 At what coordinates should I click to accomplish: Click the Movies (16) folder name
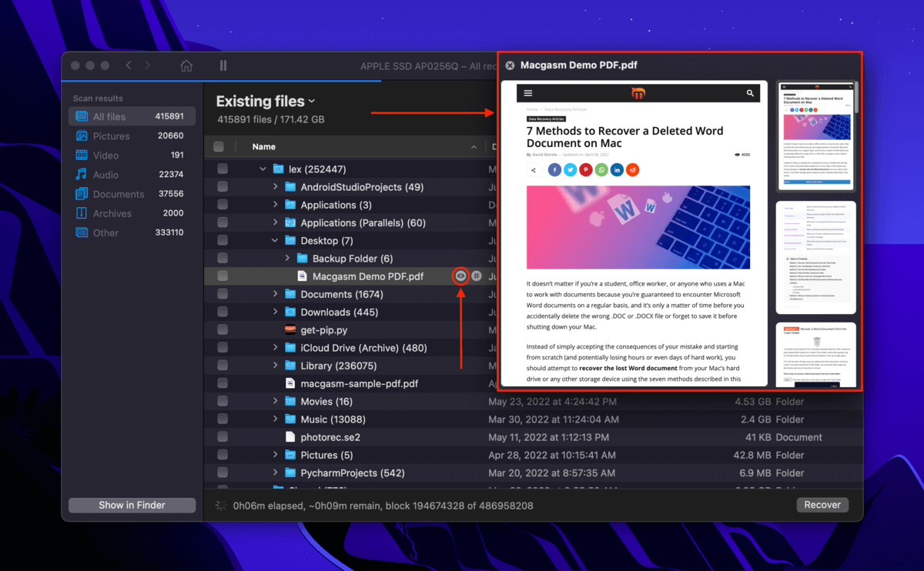pos(326,402)
